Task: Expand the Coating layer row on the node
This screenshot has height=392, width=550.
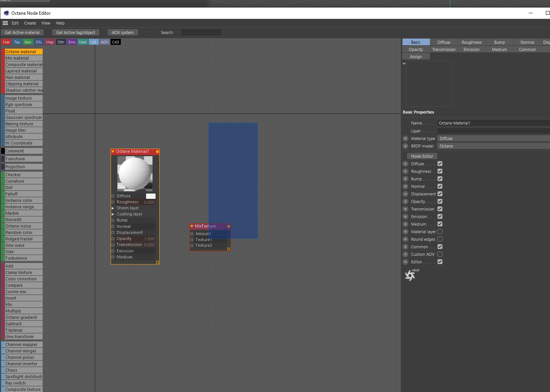Action: tap(113, 214)
